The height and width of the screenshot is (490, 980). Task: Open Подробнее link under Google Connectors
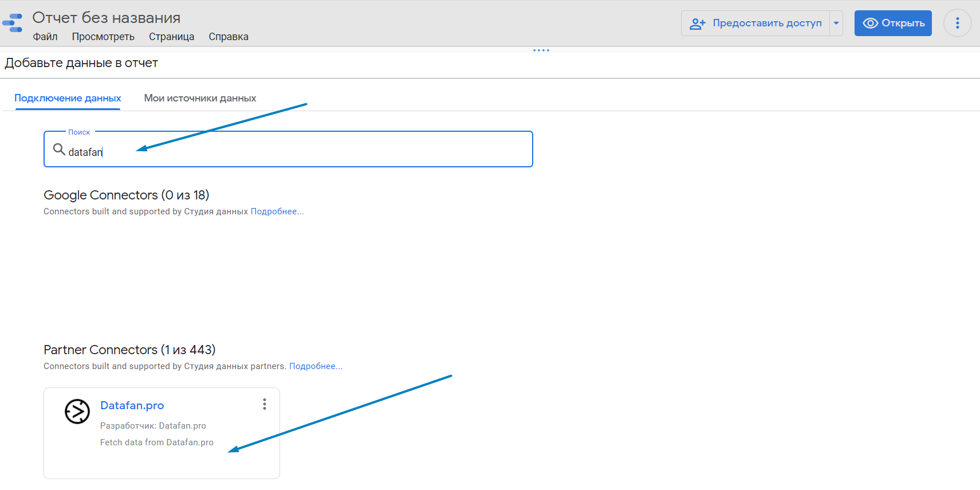277,211
